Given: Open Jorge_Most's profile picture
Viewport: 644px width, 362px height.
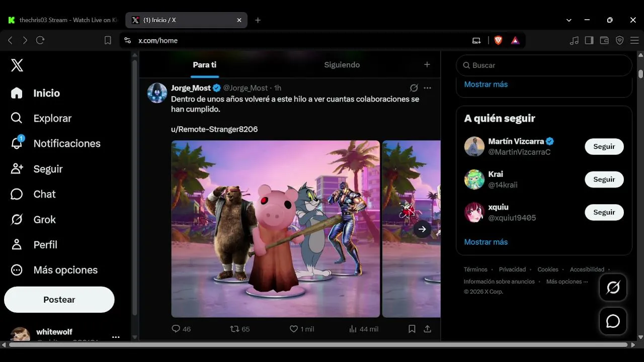Looking at the screenshot, I should [x=157, y=93].
